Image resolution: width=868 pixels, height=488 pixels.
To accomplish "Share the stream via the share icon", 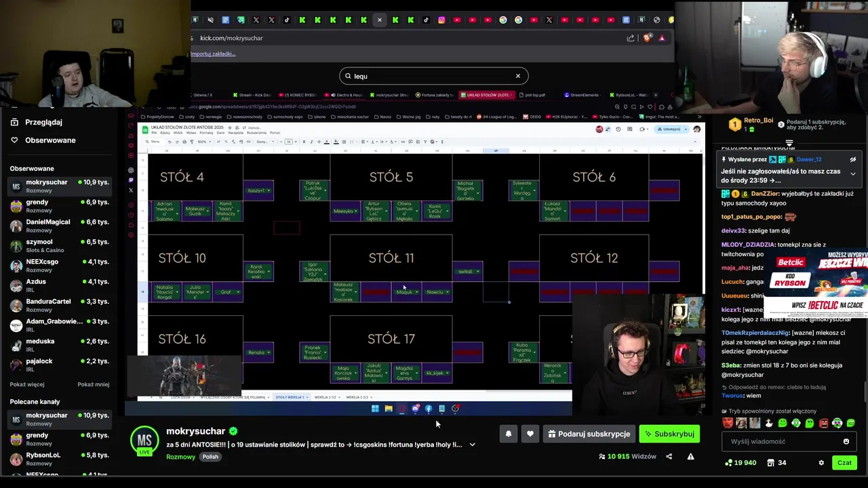I will click(x=669, y=457).
